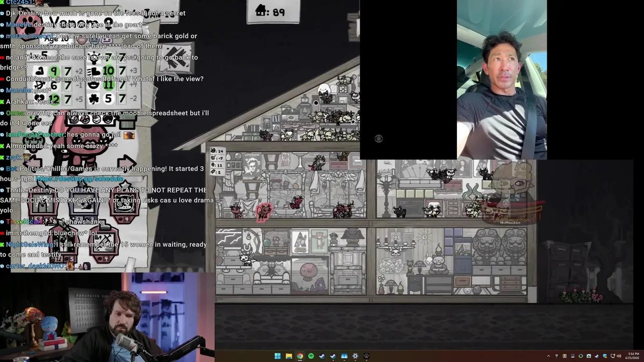Click the username IamPandaPuncher in chat
644x362 pixels.
(35, 135)
